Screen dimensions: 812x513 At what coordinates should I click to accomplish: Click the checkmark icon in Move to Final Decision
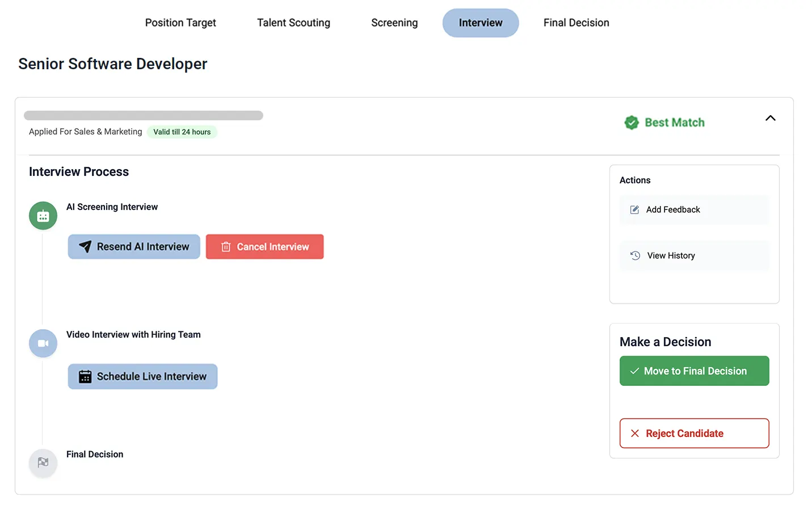tap(634, 371)
